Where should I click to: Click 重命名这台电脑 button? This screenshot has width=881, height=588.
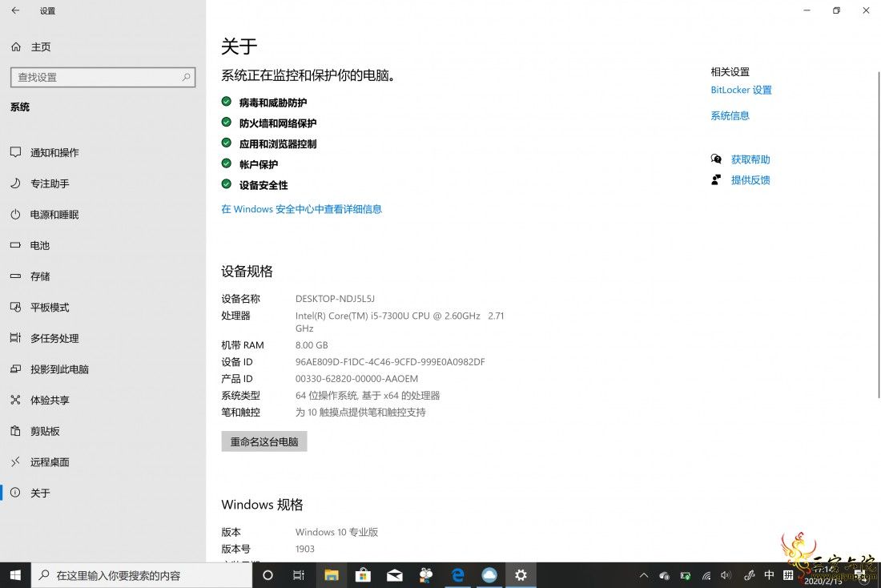pos(264,442)
